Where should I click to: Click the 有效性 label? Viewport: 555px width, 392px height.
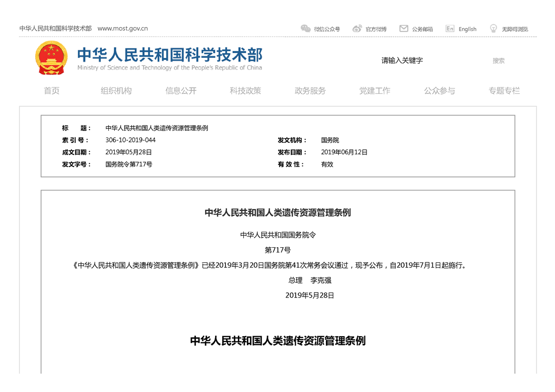click(x=290, y=164)
